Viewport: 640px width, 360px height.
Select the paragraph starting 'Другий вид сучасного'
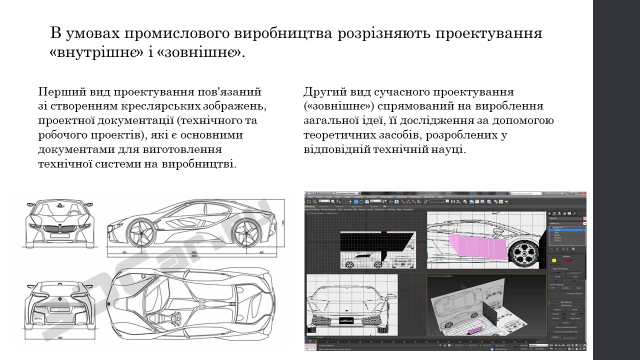429,120
